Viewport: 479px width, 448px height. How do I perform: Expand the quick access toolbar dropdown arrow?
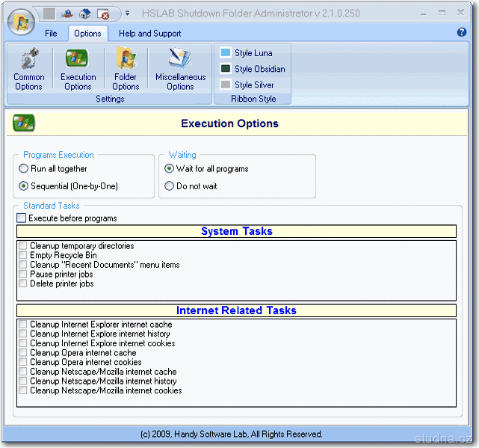pos(127,13)
